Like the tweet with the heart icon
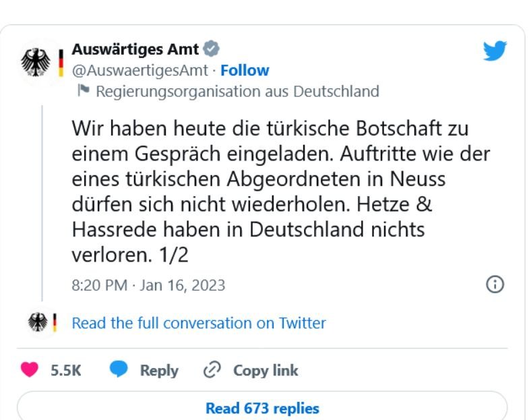Viewport: 531px width, 420px height. tap(30, 370)
